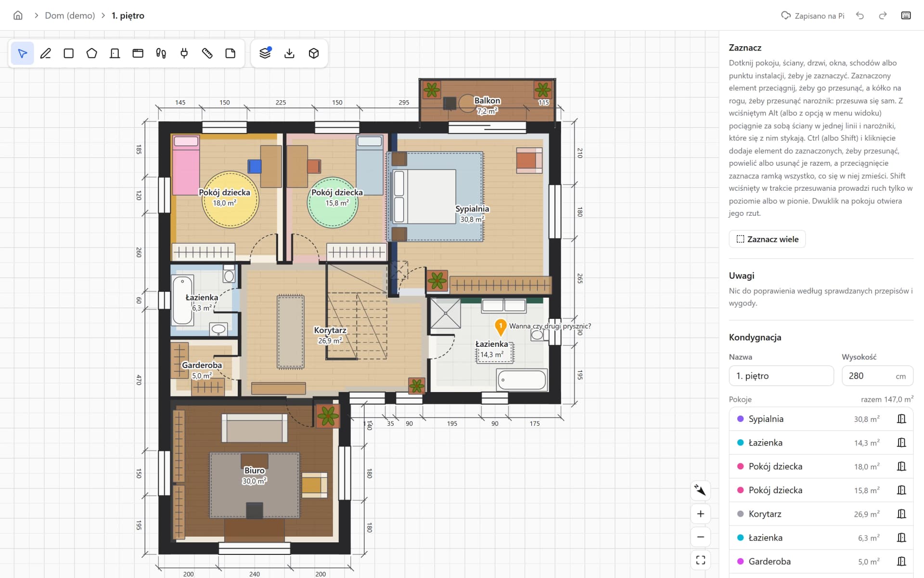Click the orange note marker 1
The height and width of the screenshot is (578, 924).
[x=500, y=327]
